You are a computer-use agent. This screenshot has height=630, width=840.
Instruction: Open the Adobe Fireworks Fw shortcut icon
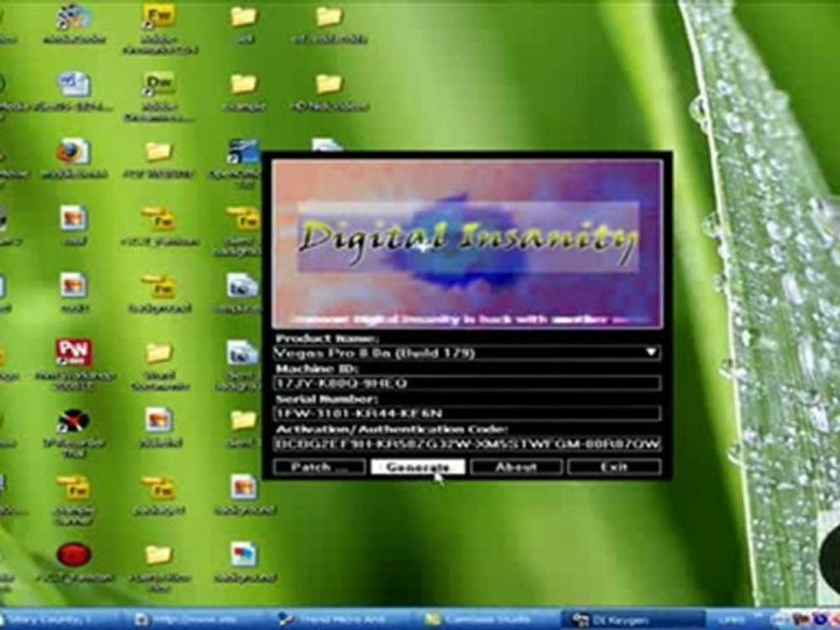coord(159,17)
